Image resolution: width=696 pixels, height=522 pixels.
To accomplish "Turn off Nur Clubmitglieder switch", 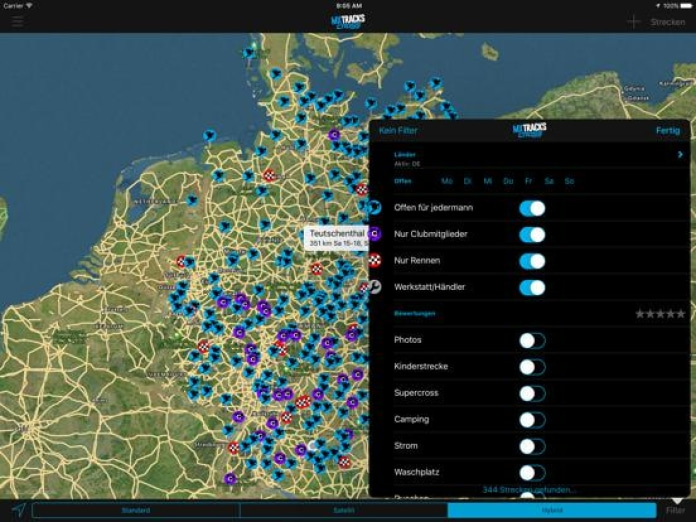I will pyautogui.click(x=532, y=235).
